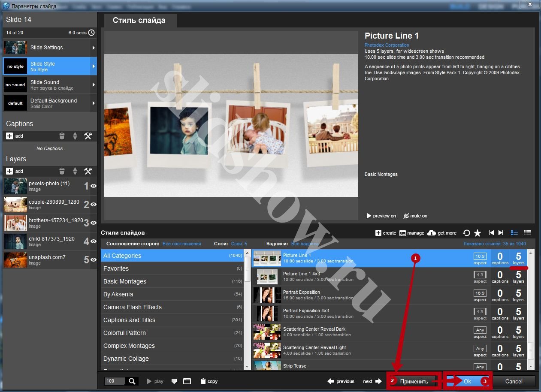The width and height of the screenshot is (541, 392).
Task: Click the Layers reorder up/down arrows
Action: pyautogui.click(x=75, y=171)
